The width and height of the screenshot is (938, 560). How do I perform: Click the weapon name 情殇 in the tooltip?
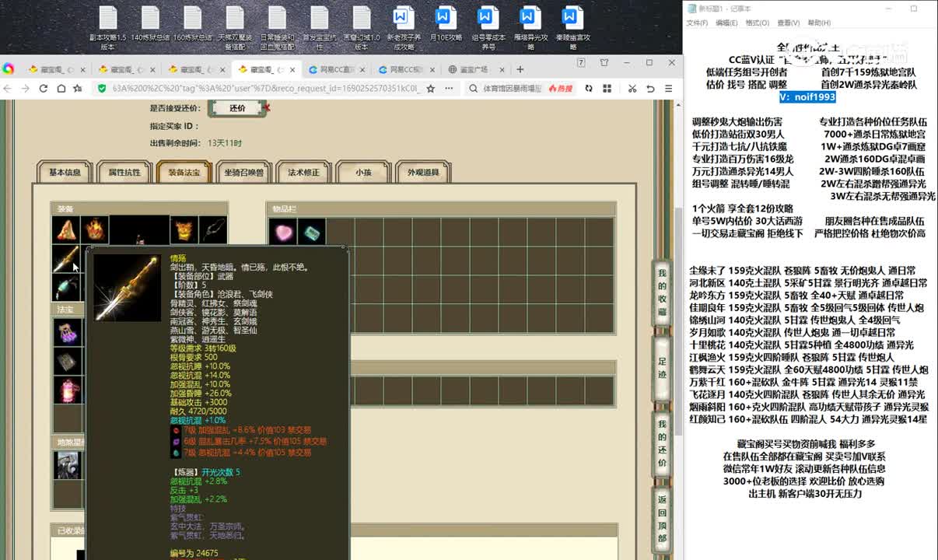tap(178, 258)
